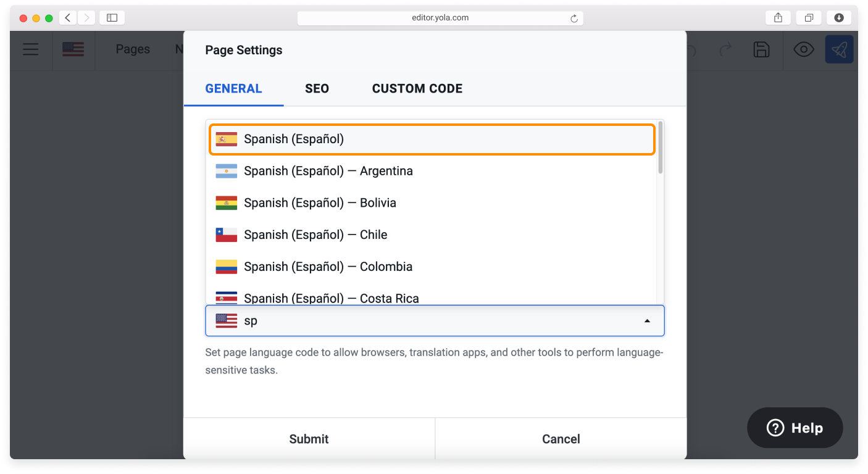Screen dimensions: 868x474
Task: Click the browser sidebar toggle icon
Action: (x=112, y=17)
